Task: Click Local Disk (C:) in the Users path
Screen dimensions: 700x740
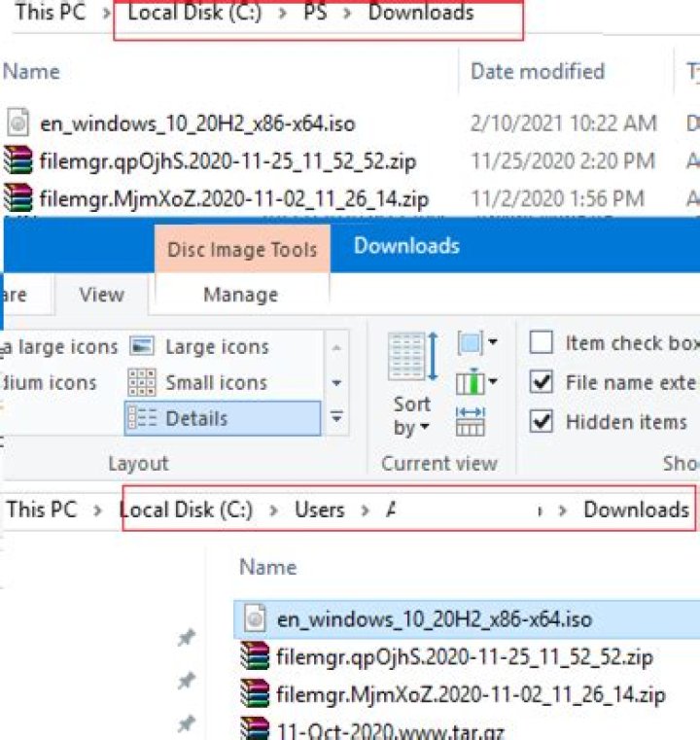Action: click(x=187, y=510)
